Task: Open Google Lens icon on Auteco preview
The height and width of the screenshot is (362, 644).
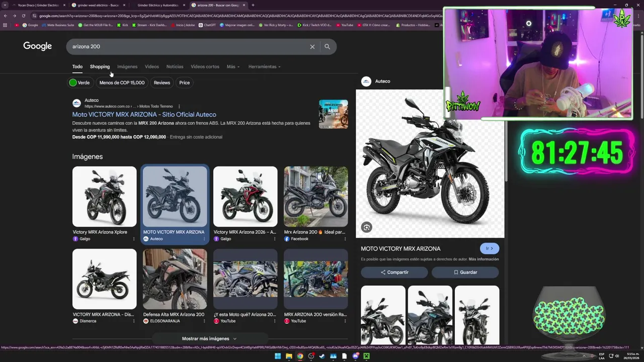Action: [367, 227]
